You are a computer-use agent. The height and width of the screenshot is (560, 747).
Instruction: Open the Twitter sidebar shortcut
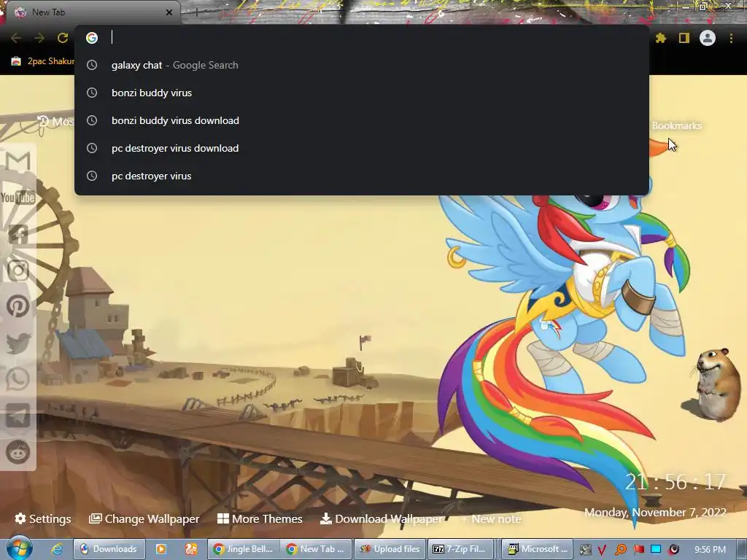point(18,343)
